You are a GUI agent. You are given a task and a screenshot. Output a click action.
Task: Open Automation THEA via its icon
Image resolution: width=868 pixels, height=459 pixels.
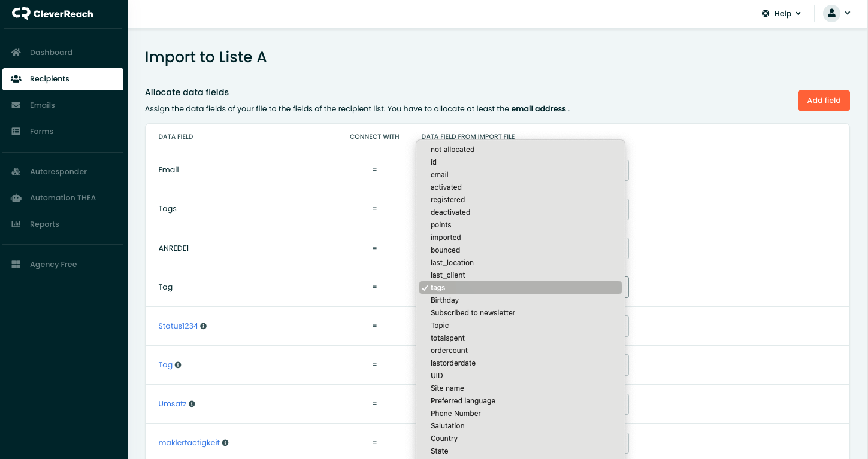16,197
